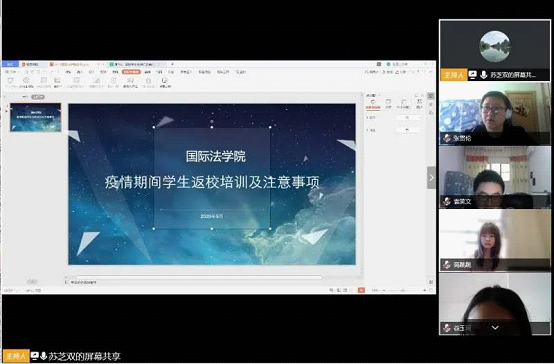Switch to the green-icon document tab
The image size is (554, 364).
[134, 64]
